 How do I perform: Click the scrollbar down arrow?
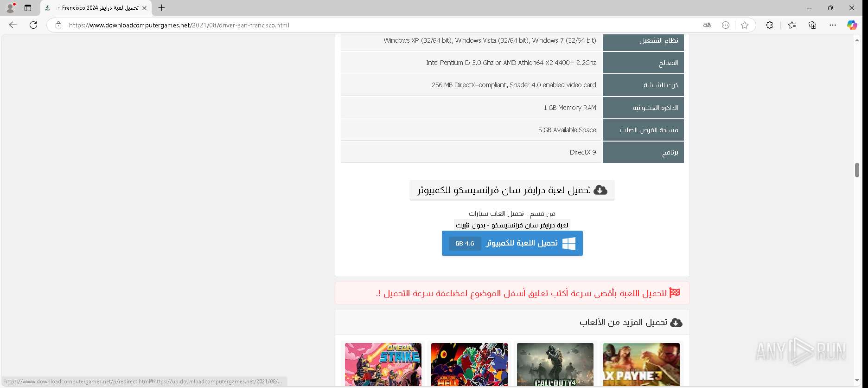857,381
